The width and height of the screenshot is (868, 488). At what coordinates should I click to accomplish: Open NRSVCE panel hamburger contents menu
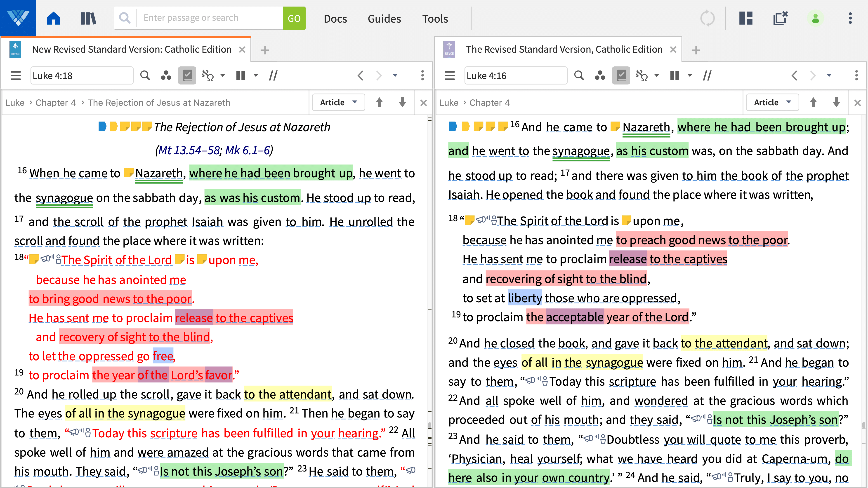[x=16, y=75]
